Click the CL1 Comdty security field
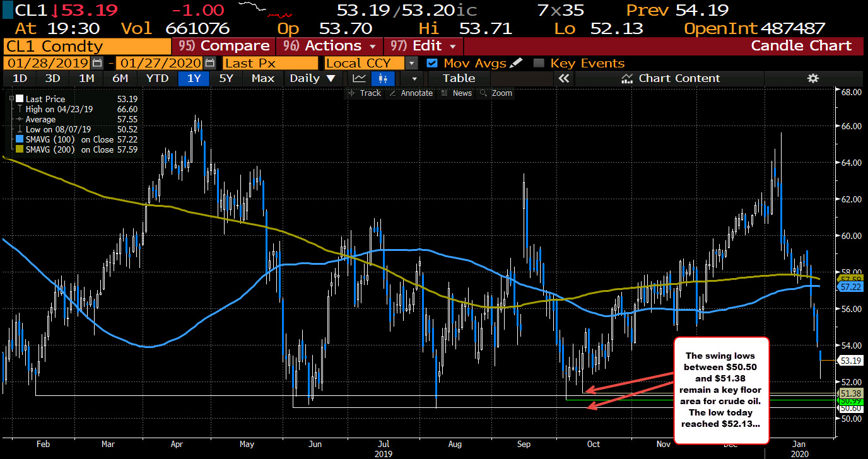The height and width of the screenshot is (459, 868). click(x=87, y=46)
